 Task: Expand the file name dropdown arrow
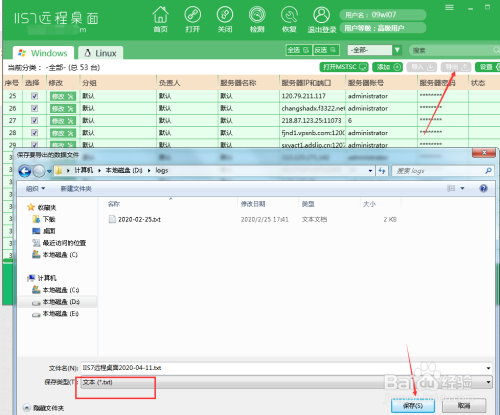click(x=488, y=368)
